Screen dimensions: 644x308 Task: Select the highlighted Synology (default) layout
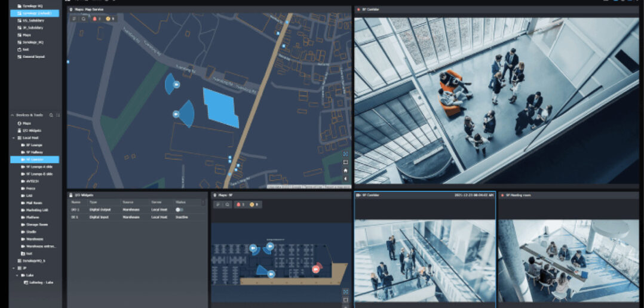[x=35, y=13]
